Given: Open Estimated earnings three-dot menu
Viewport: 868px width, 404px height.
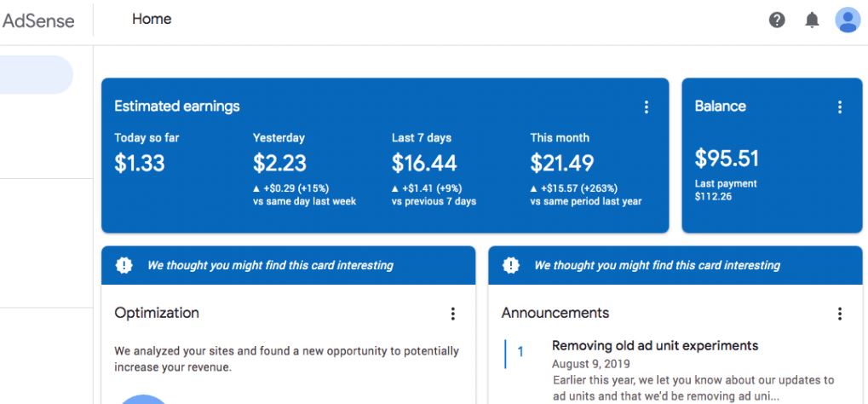Looking at the screenshot, I should [646, 107].
